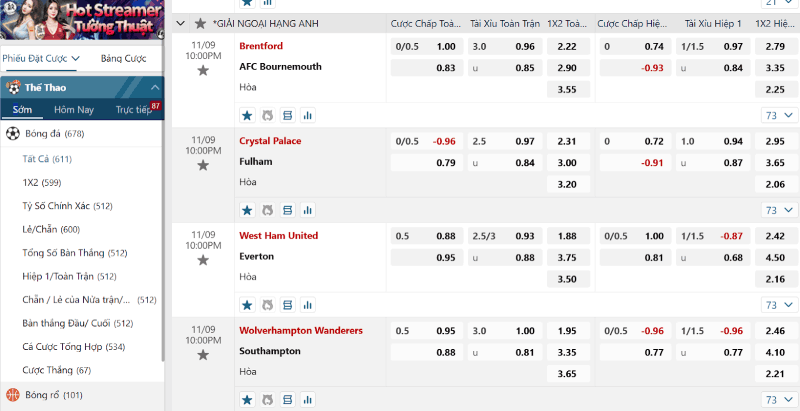This screenshot has width=800, height=411.
Task: Expand 73 more markets for West Ham match
Action: click(x=780, y=305)
